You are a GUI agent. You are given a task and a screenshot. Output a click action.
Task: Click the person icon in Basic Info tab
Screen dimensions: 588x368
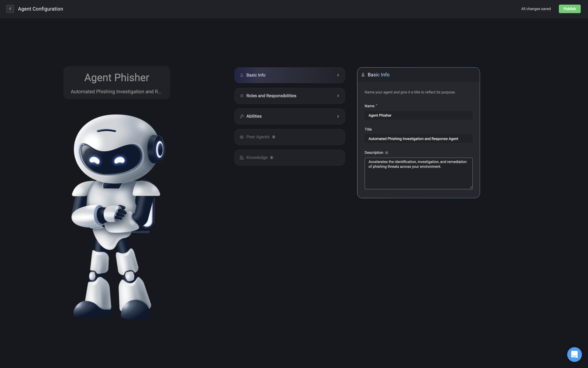click(242, 75)
